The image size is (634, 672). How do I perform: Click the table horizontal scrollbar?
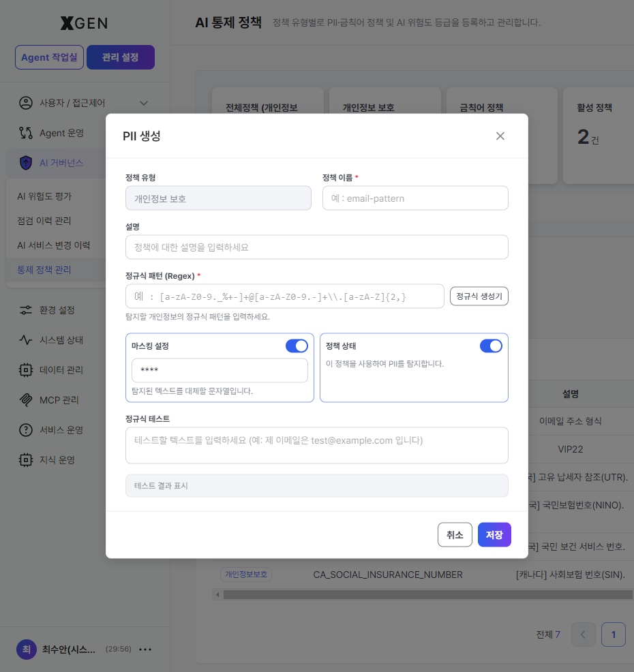(427, 594)
